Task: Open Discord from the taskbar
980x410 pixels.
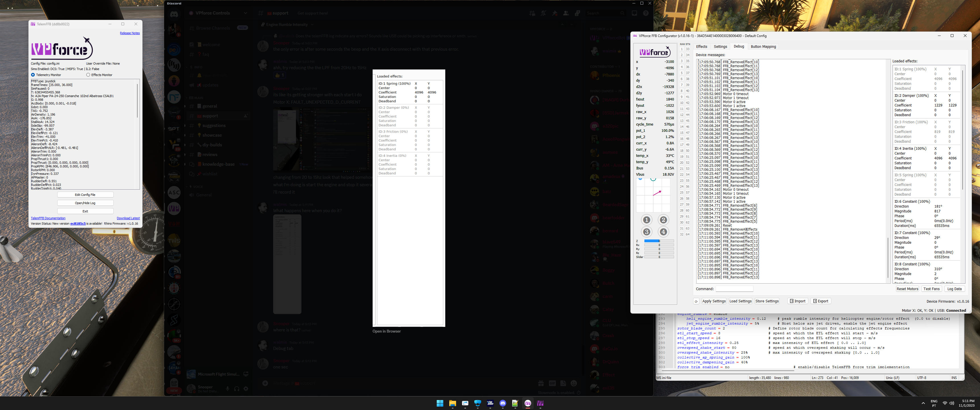Action: click(503, 403)
